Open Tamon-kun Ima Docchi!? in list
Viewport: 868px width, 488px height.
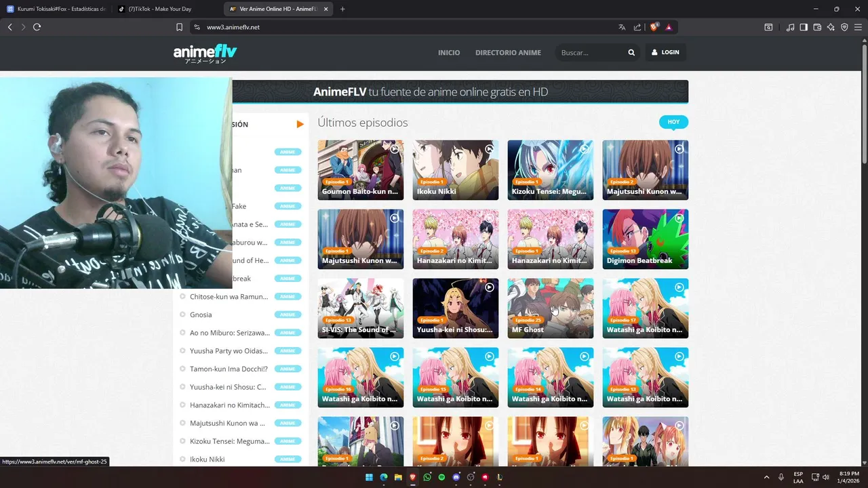(x=229, y=369)
